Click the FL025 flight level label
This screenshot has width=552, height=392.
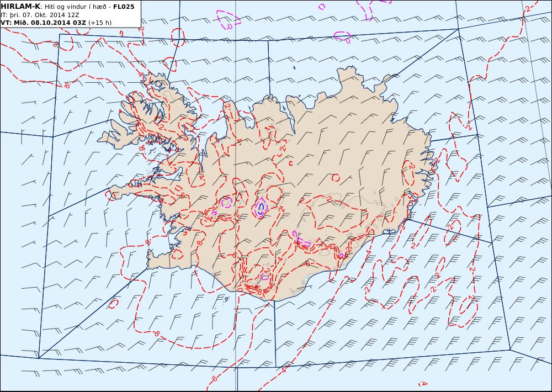click(124, 7)
